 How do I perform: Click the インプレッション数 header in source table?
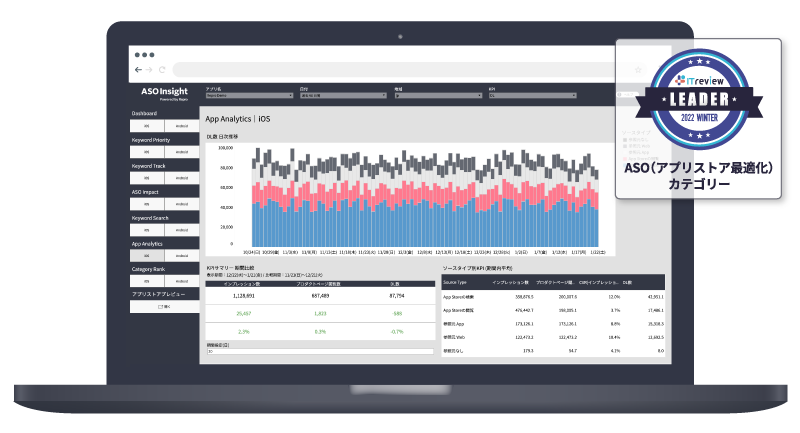(x=510, y=282)
